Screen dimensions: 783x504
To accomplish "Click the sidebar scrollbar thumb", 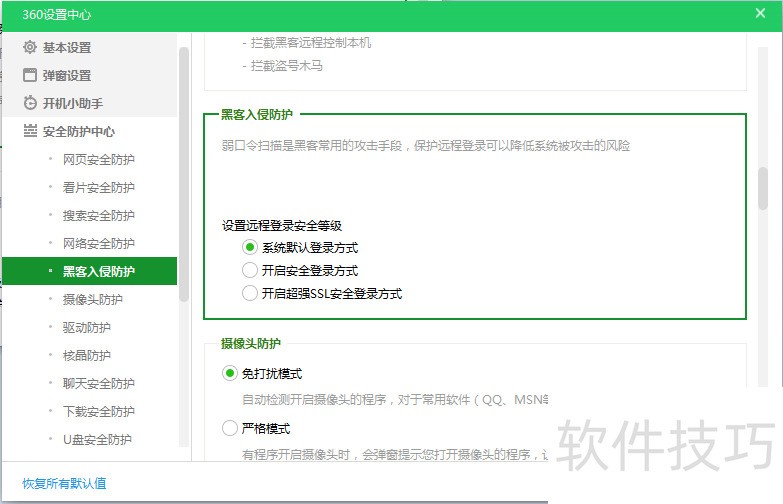I will (x=184, y=175).
